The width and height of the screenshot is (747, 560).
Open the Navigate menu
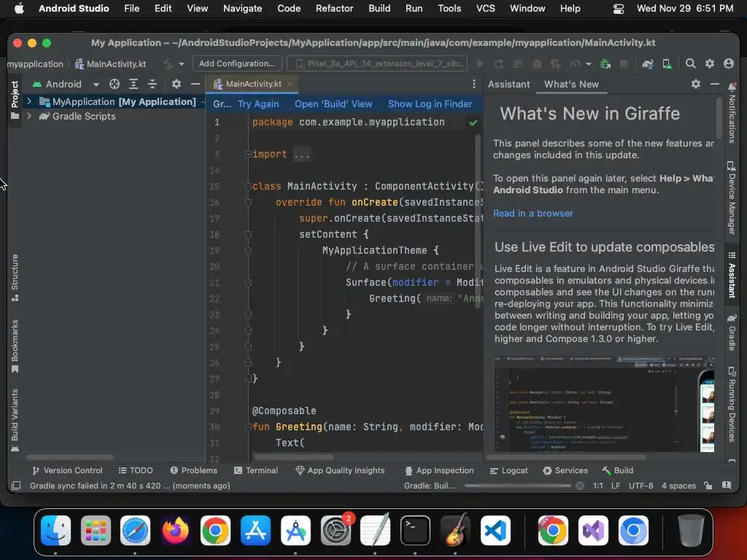(242, 8)
